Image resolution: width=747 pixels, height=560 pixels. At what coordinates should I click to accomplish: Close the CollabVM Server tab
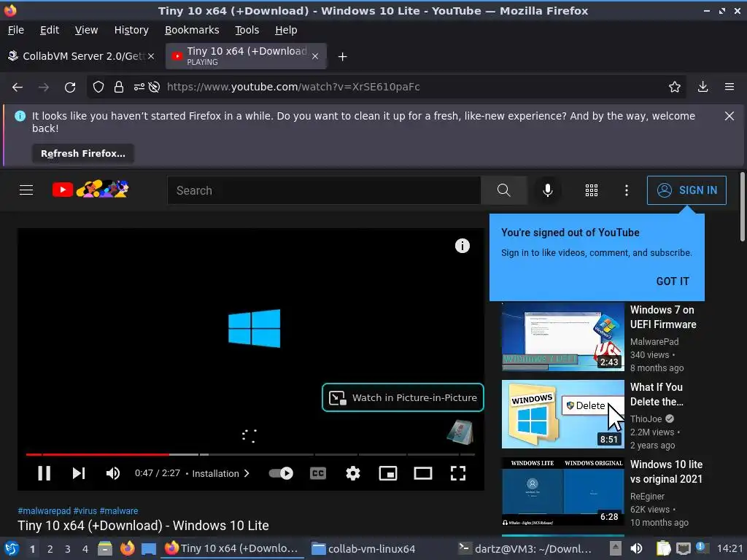coord(150,56)
